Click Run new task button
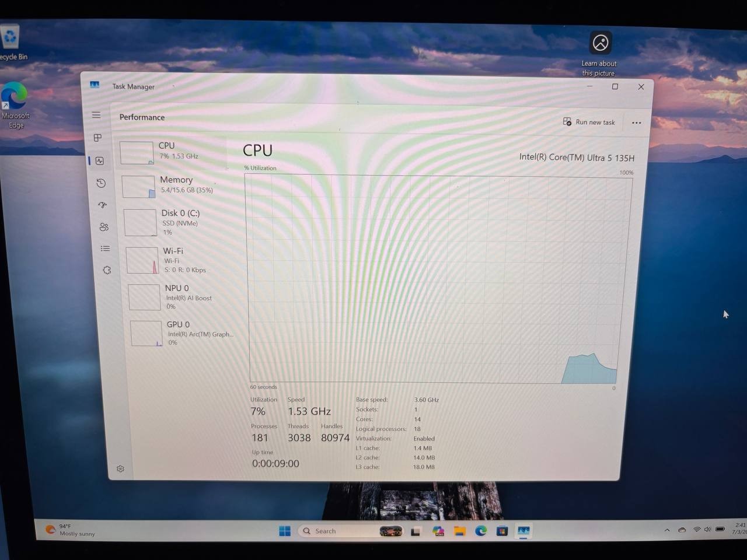Image resolution: width=747 pixels, height=560 pixels. click(x=589, y=122)
